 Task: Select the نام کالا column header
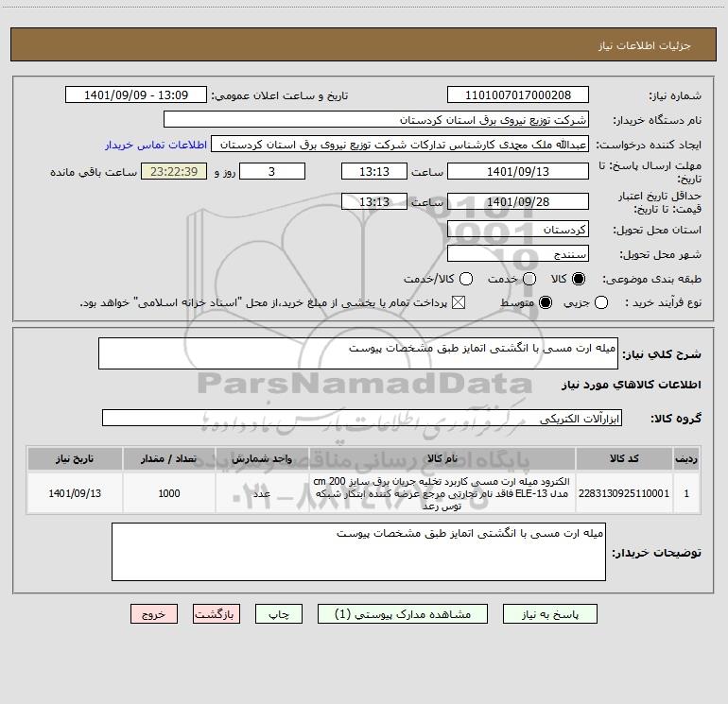pos(442,458)
